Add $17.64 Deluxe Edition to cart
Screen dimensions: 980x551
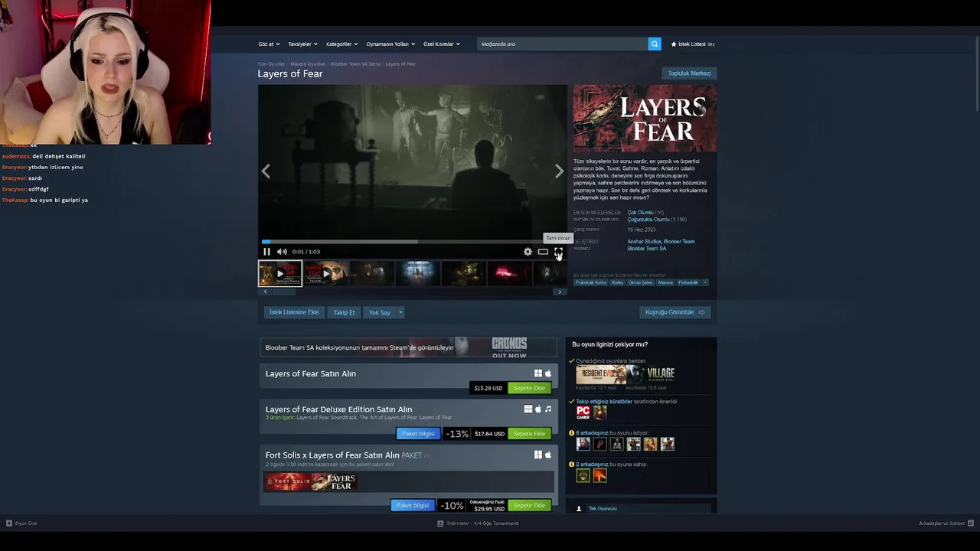click(529, 434)
